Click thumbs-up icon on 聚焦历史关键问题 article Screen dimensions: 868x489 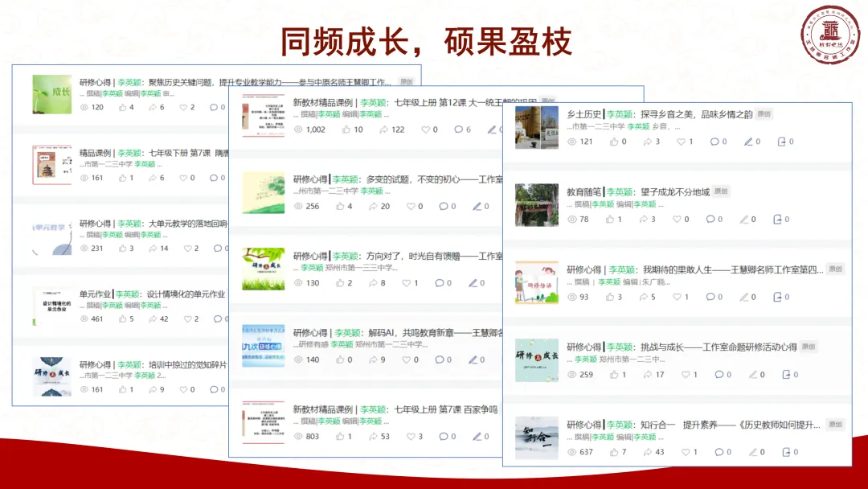point(122,108)
